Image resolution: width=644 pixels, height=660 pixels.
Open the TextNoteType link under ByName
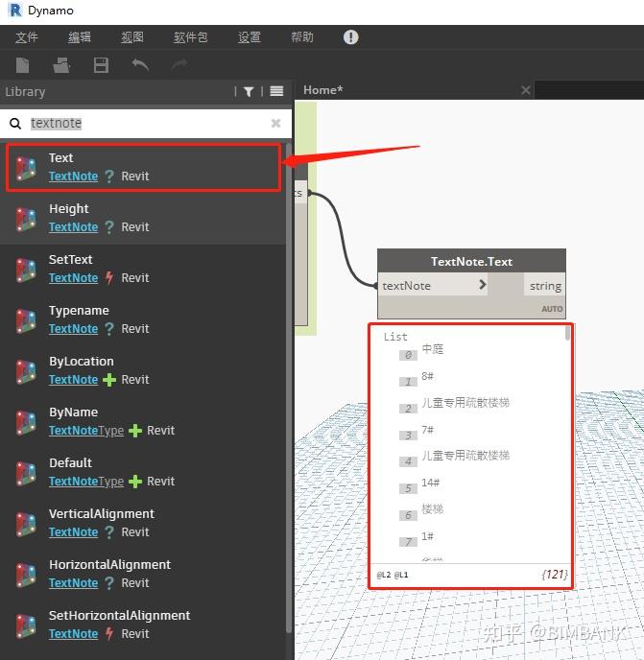86,431
